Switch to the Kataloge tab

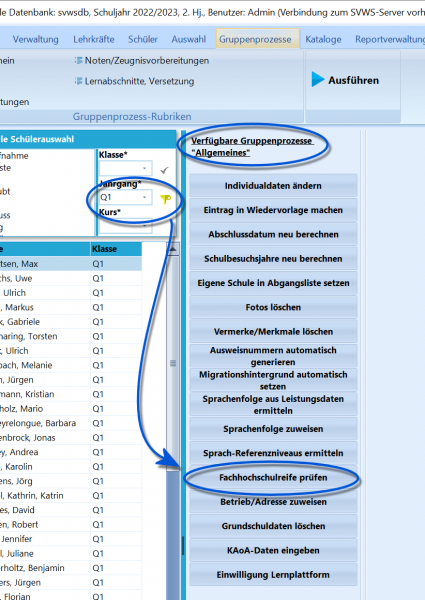pos(323,39)
